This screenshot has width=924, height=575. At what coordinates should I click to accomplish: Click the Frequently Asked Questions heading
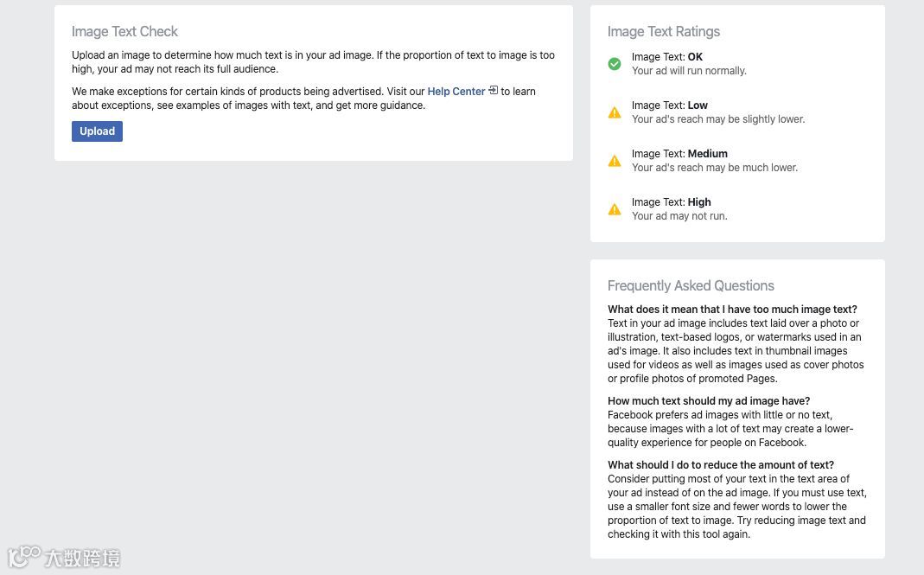pos(691,286)
